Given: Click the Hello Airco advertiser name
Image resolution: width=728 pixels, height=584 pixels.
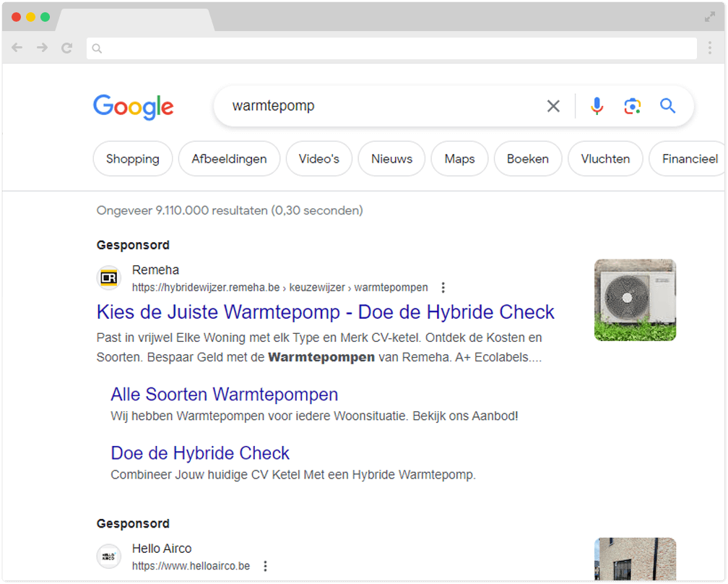Looking at the screenshot, I should pos(162,549).
